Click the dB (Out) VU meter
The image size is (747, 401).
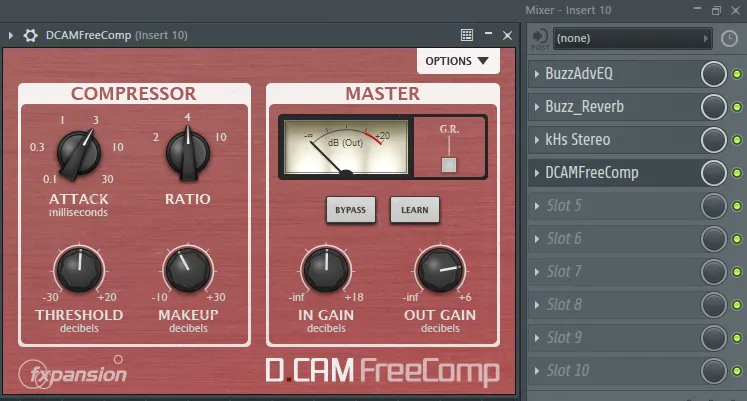[346, 147]
